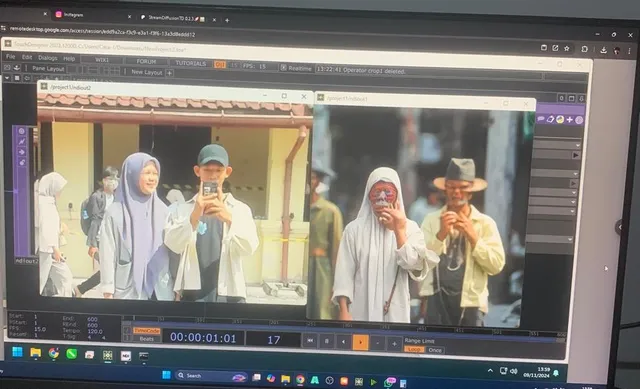Click the comment icon in parameter panel
Viewport: 640px width, 389px height.
541,119
